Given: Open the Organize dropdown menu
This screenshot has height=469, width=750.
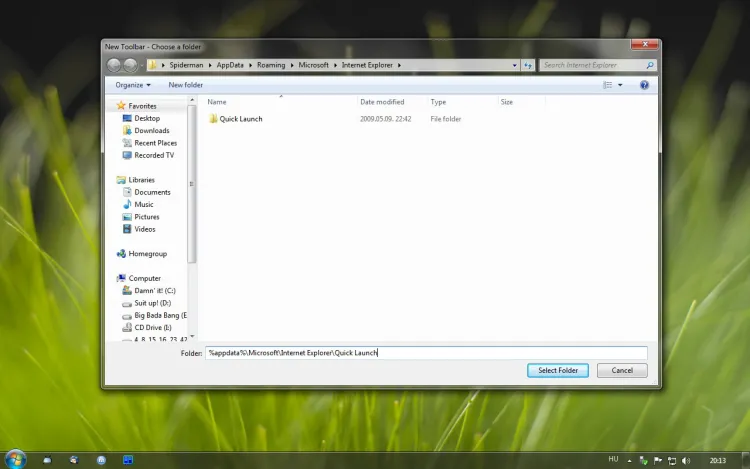Looking at the screenshot, I should [133, 85].
